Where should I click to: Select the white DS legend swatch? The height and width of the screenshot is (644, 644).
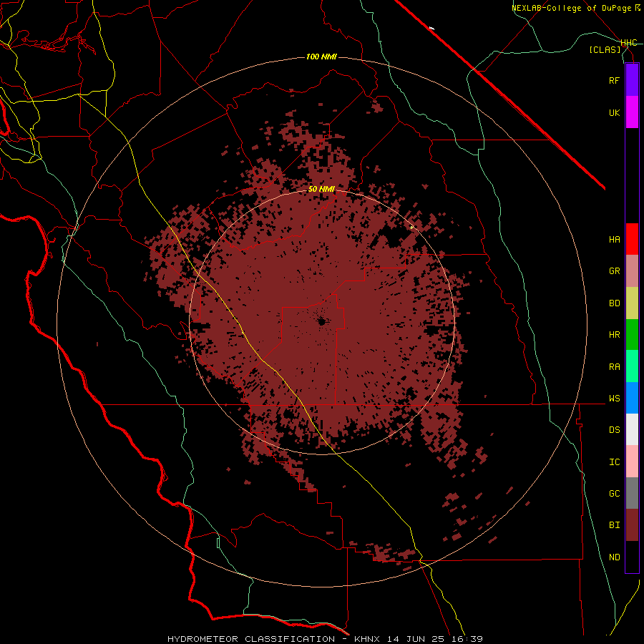pyautogui.click(x=632, y=429)
